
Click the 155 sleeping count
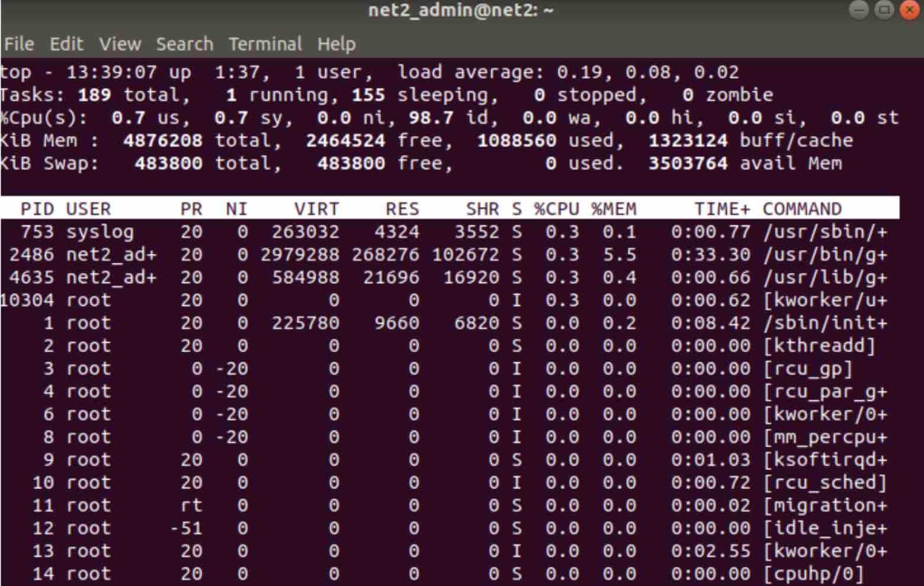pos(368,95)
